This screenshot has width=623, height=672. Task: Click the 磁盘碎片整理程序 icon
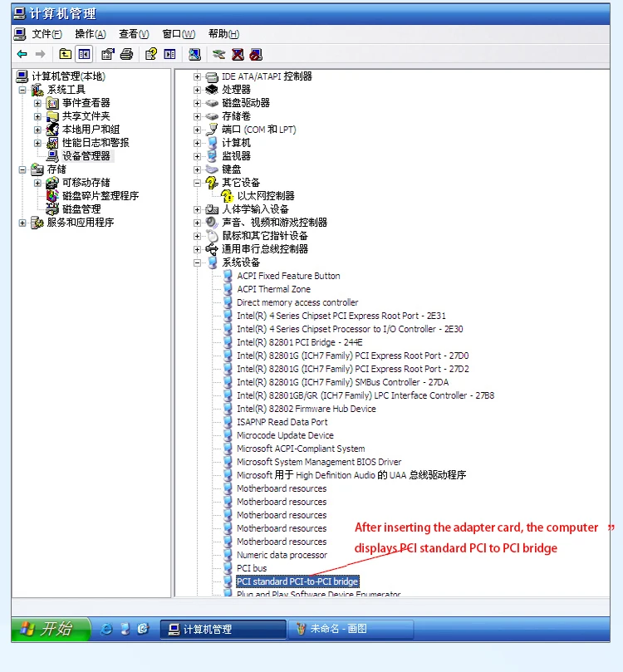(52, 196)
